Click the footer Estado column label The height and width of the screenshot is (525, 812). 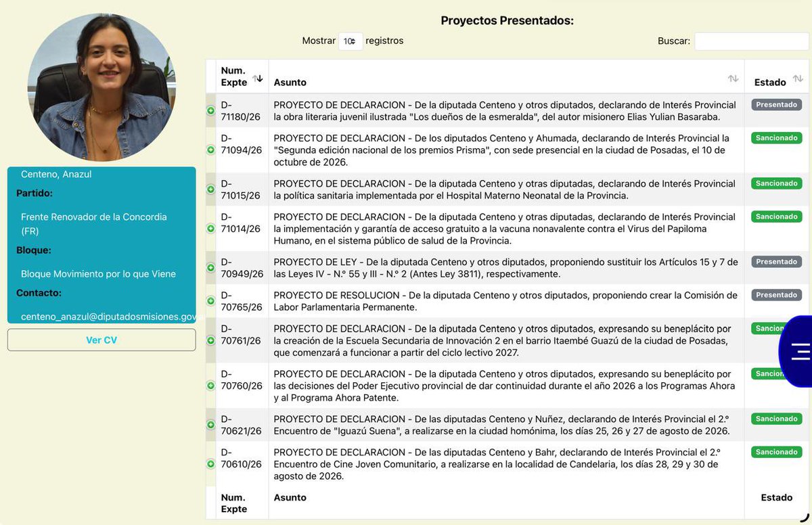click(x=777, y=497)
